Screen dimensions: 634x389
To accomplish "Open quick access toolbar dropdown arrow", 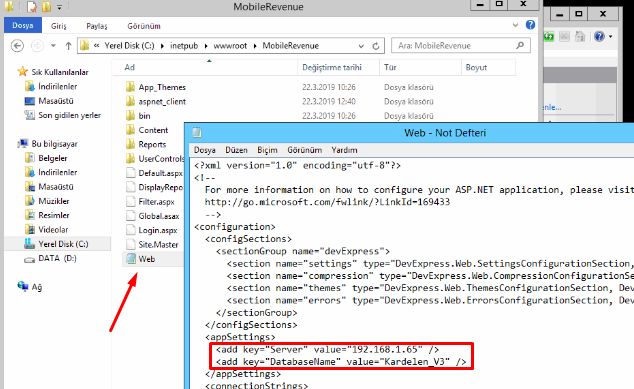I will tap(59, 7).
